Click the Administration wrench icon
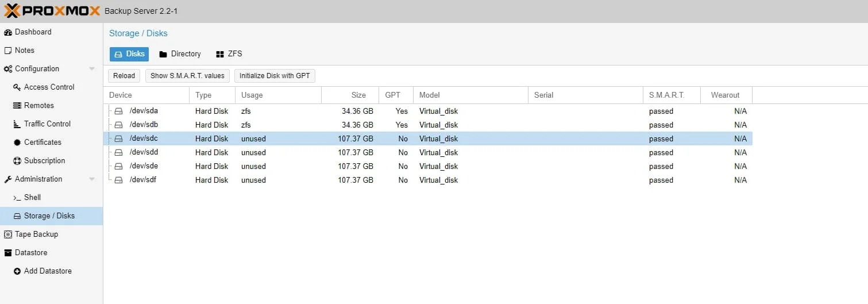The height and width of the screenshot is (304, 868). [x=8, y=179]
